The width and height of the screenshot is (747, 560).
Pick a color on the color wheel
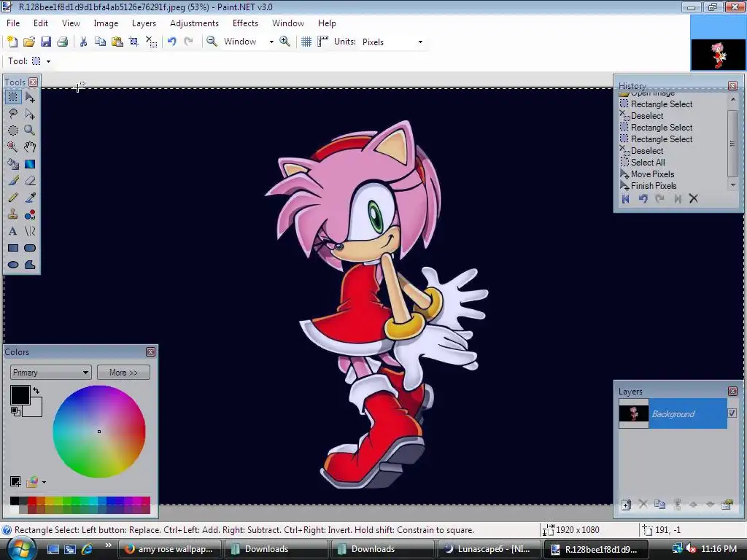point(99,432)
